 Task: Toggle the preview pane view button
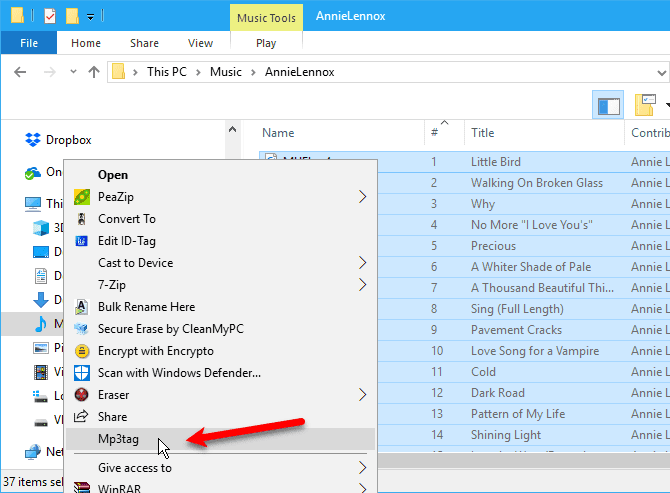608,105
